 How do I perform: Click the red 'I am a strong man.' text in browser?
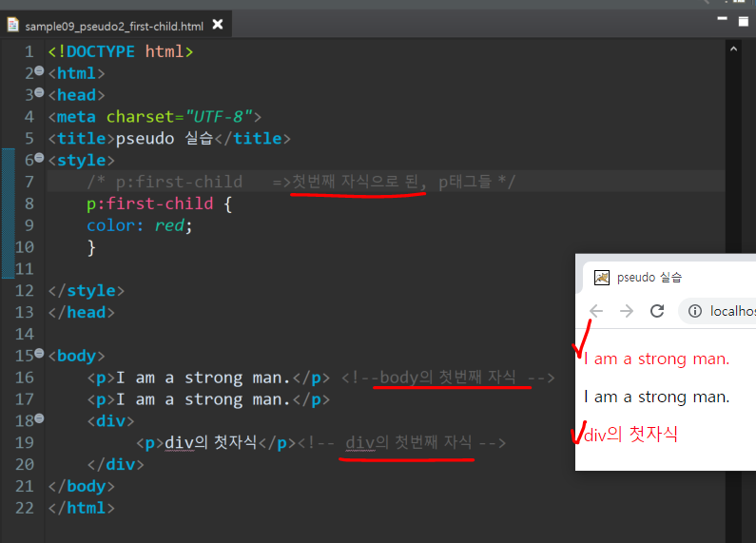pos(656,359)
